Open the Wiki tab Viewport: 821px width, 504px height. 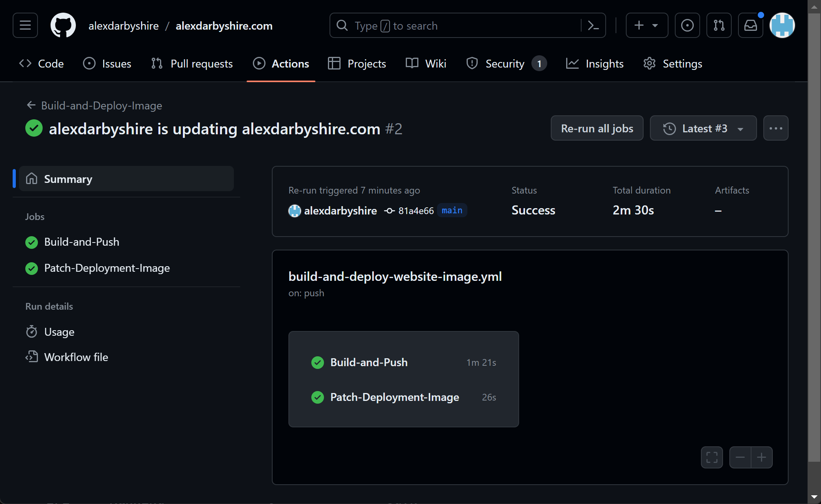pyautogui.click(x=426, y=64)
